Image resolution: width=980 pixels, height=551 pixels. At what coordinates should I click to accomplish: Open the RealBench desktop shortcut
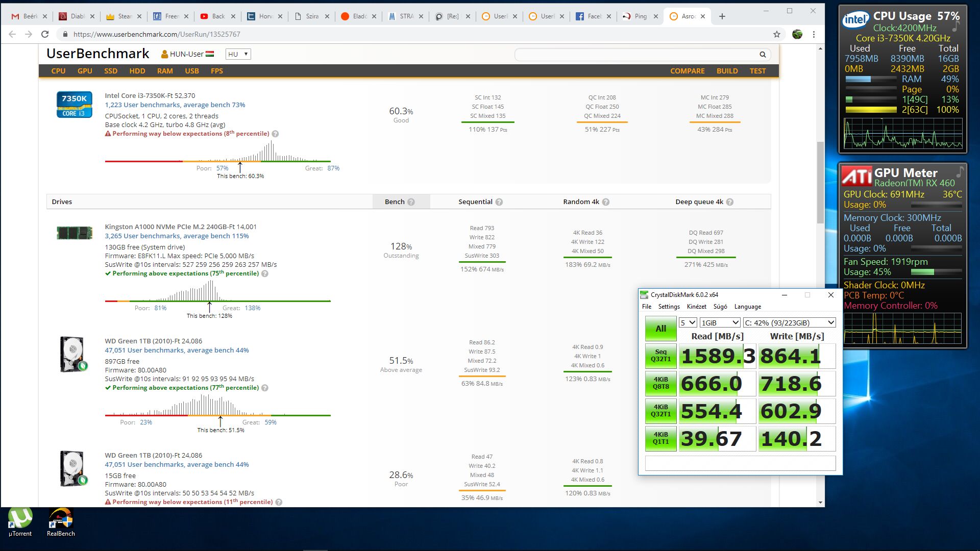61,522
